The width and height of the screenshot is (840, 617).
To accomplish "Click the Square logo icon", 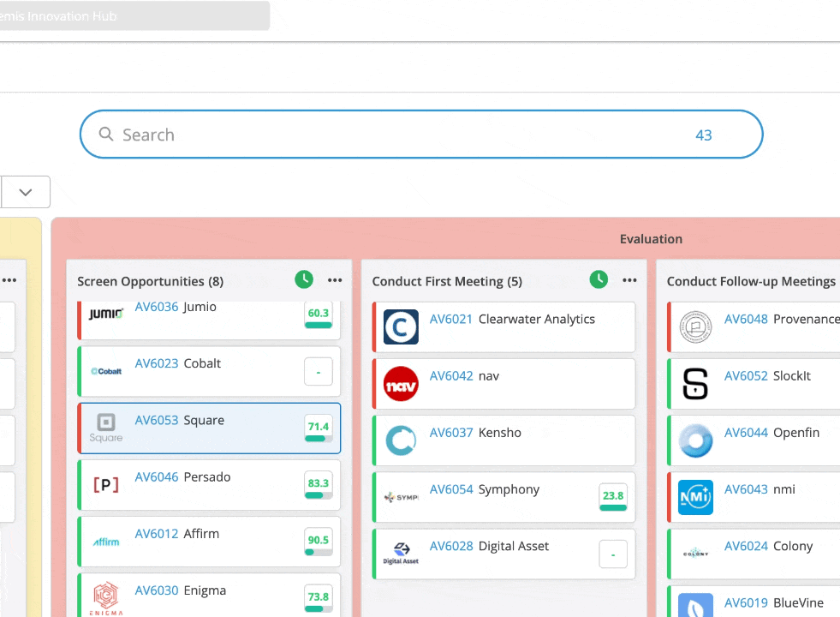I will (106, 428).
